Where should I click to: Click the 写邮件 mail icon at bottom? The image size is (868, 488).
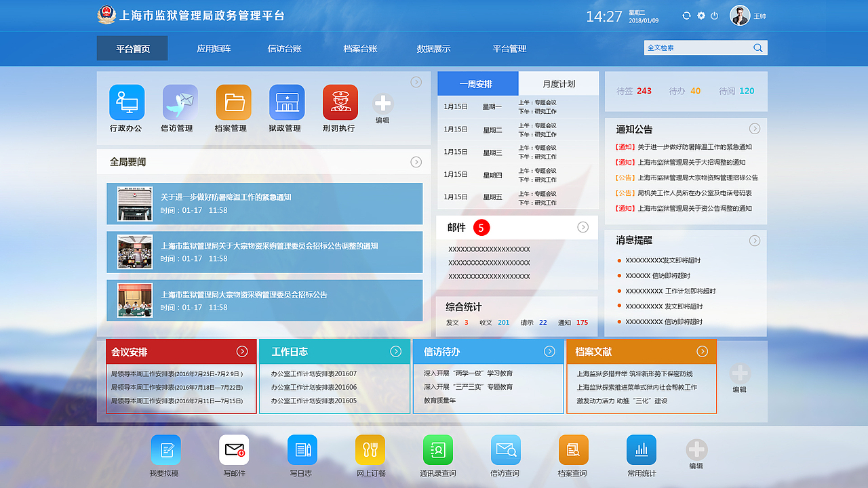pyautogui.click(x=234, y=449)
